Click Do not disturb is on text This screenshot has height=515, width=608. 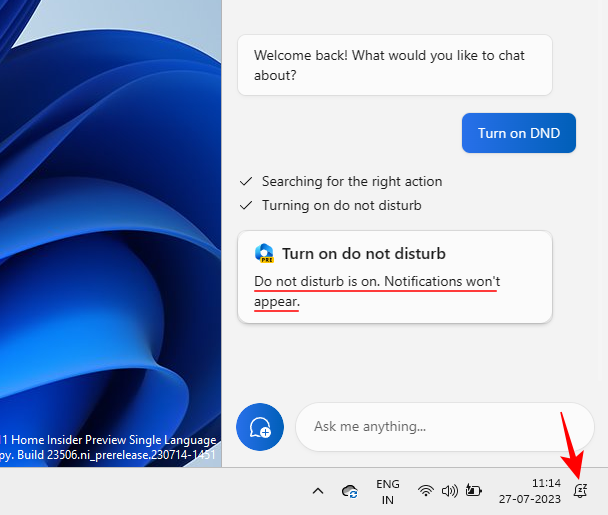tap(377, 291)
